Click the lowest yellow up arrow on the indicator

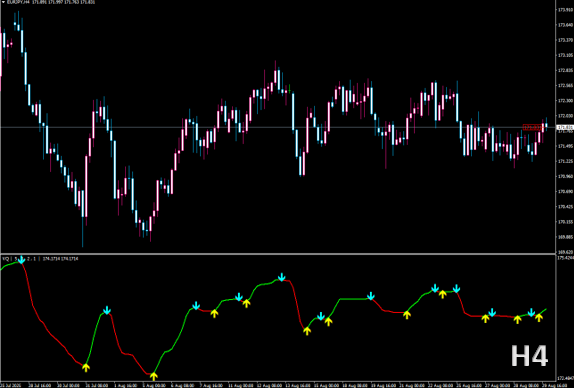[154, 376]
